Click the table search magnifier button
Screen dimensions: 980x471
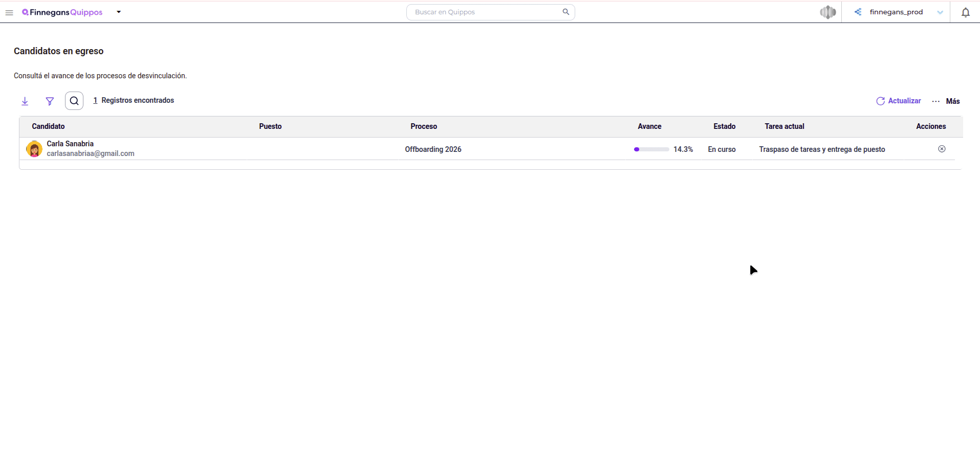[74, 101]
